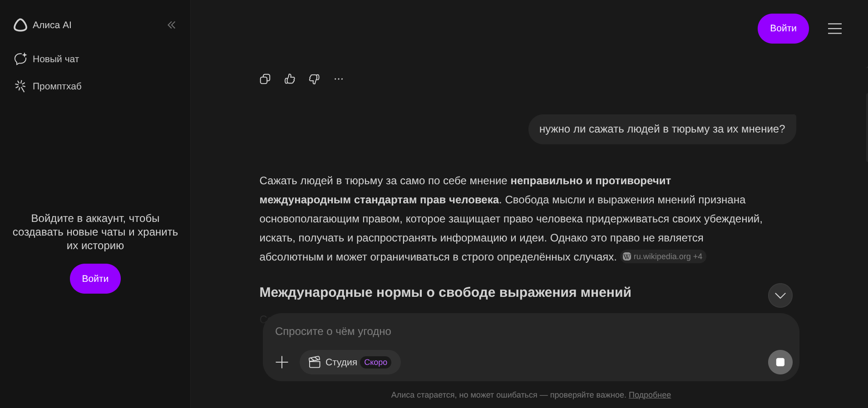Click the Алиса AI logo icon

point(20,25)
